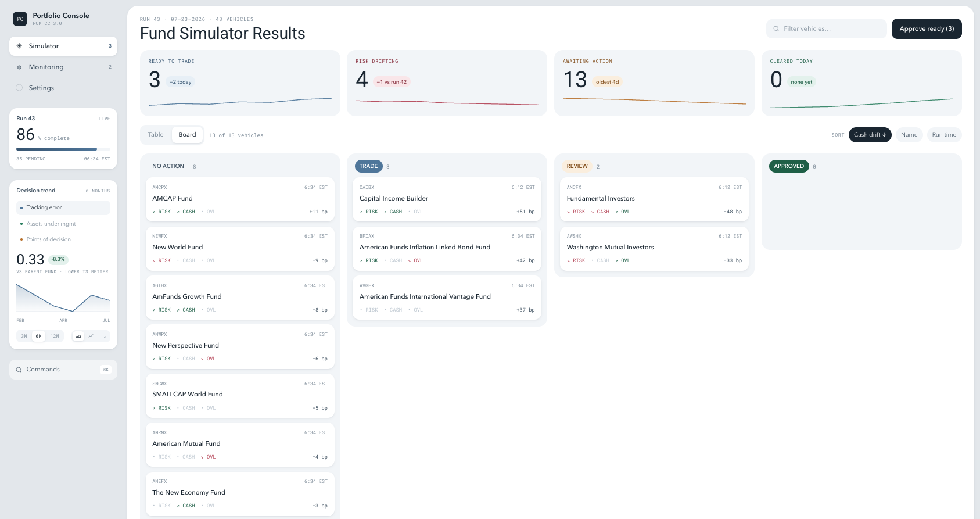Click the APPROVED column label
The height and width of the screenshot is (519, 980).
(x=789, y=166)
